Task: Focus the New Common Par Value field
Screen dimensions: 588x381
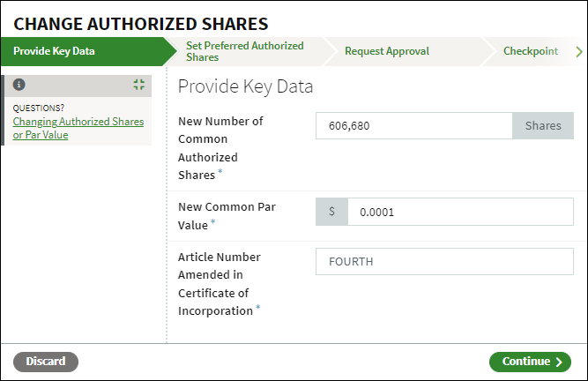Action: (460, 212)
